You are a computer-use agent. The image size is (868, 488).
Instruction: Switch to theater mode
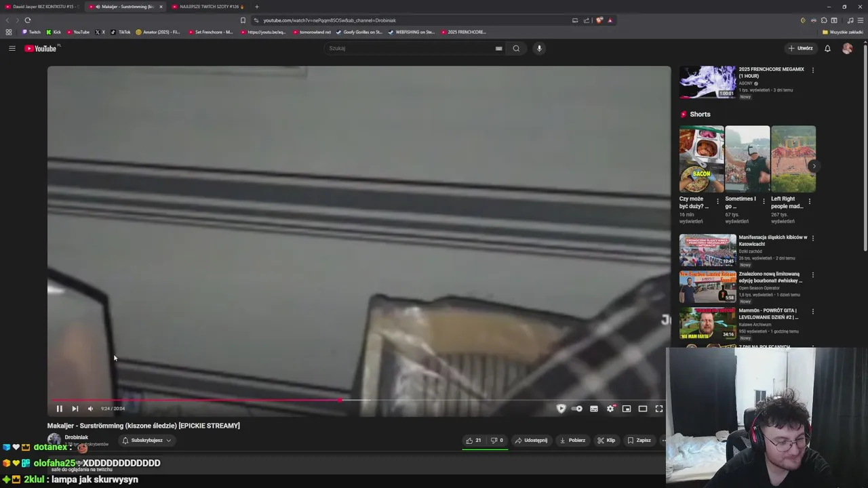point(643,409)
